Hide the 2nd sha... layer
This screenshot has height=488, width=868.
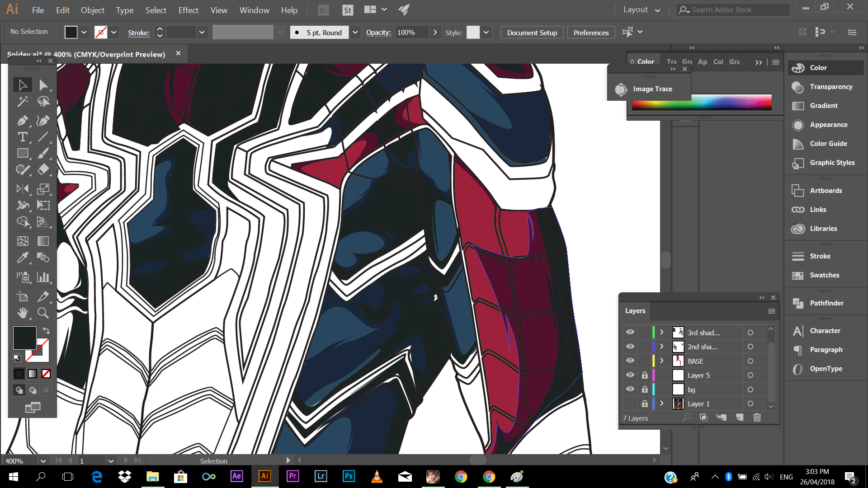coord(630,347)
